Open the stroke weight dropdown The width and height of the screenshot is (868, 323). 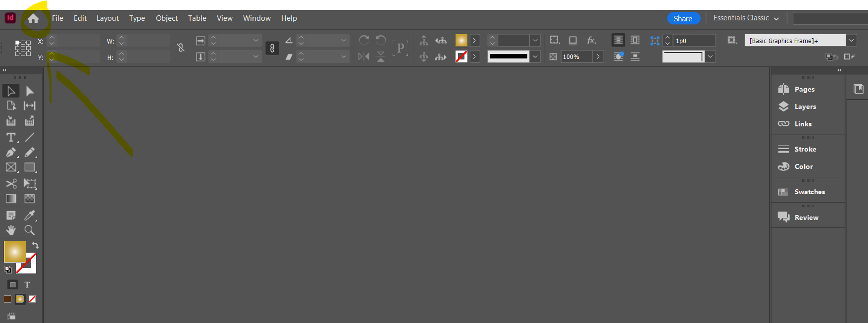(535, 40)
